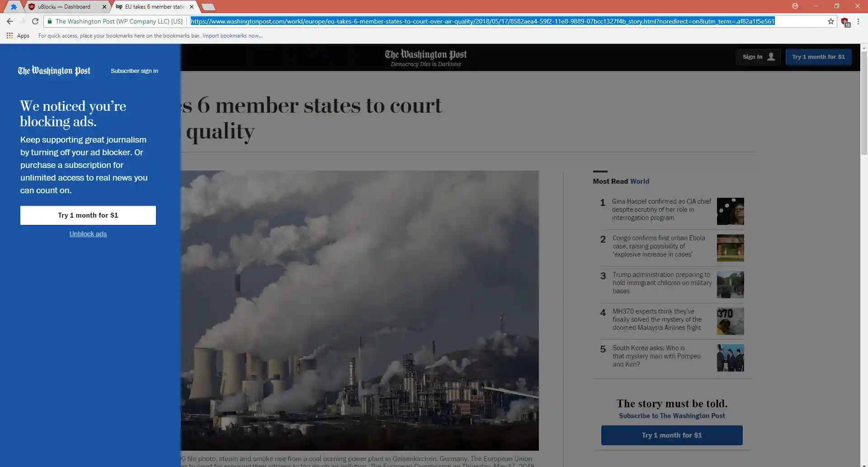Open Subscriber sign in link
The width and height of the screenshot is (868, 467).
[134, 71]
